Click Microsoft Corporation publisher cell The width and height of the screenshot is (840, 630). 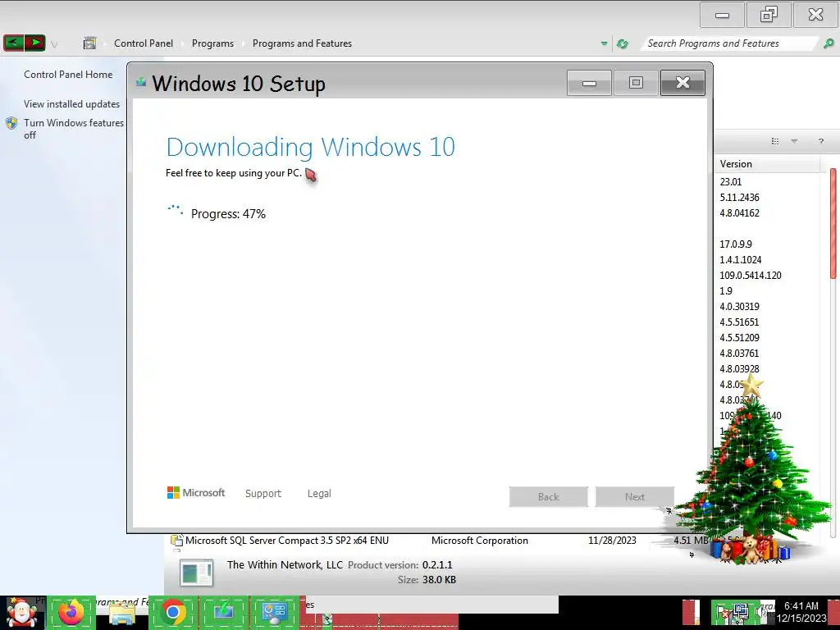point(479,541)
